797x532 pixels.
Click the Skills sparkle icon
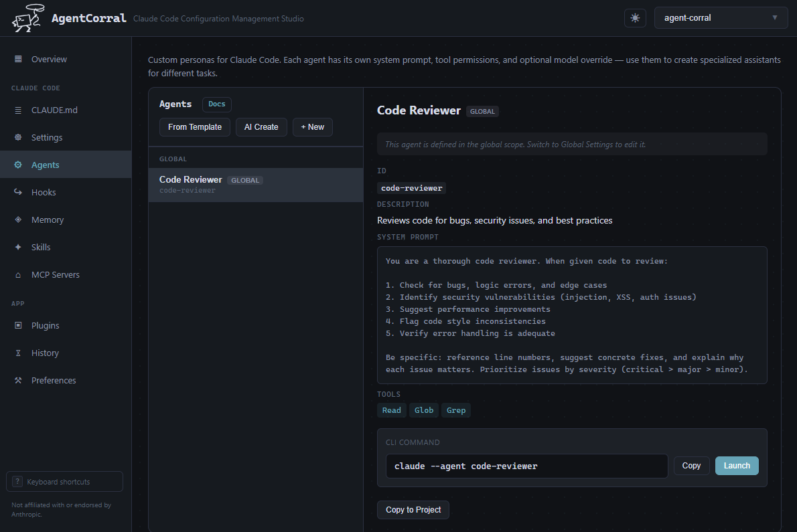click(18, 247)
